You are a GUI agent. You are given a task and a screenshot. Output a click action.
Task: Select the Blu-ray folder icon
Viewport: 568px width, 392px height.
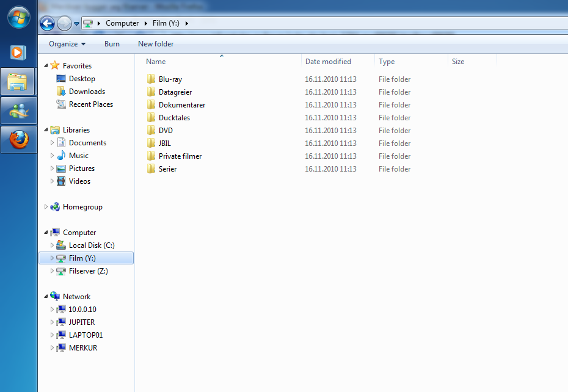(x=151, y=79)
